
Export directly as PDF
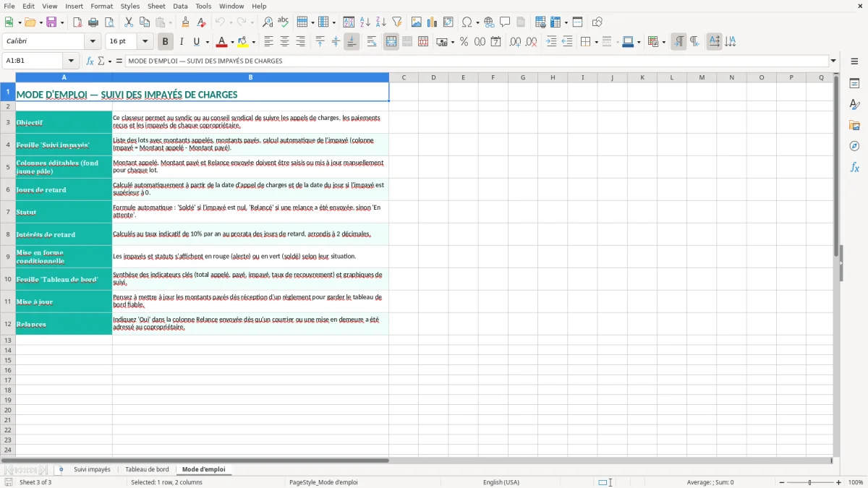[77, 22]
